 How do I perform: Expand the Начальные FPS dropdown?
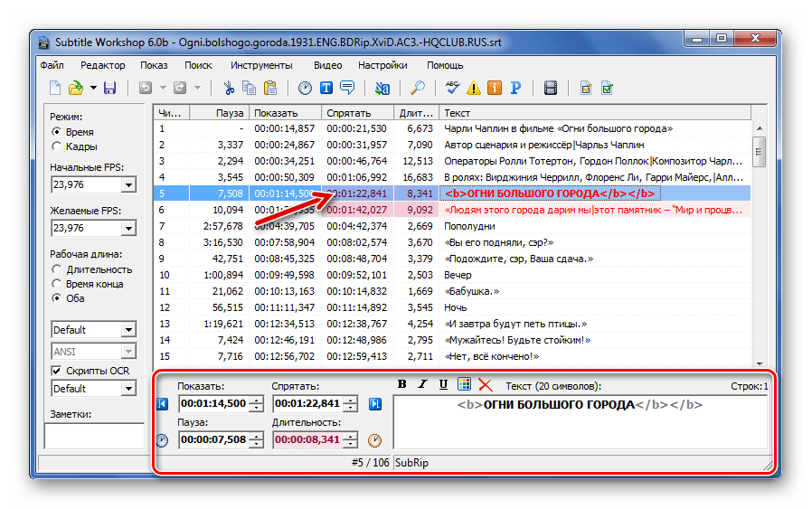pos(127,185)
